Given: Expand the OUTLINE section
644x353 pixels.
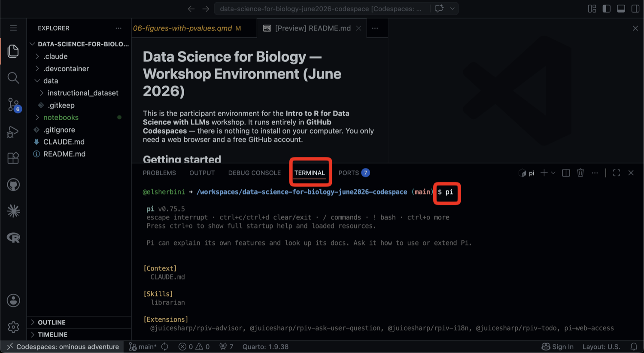Looking at the screenshot, I should click(79, 322).
